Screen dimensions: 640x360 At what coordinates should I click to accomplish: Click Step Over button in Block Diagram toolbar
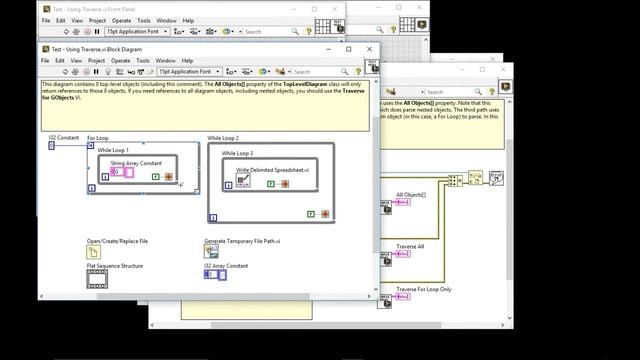coord(141,72)
